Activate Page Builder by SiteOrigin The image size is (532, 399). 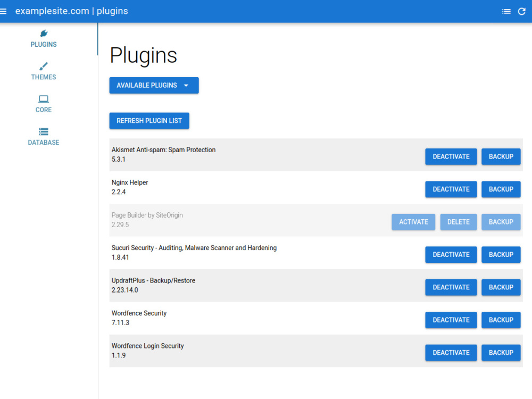(x=413, y=222)
